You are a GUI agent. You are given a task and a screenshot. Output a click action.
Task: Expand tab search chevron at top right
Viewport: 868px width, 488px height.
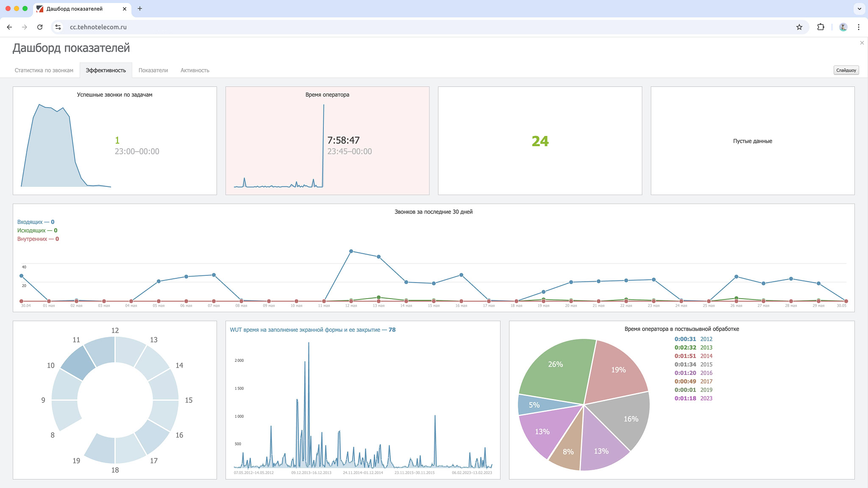pyautogui.click(x=859, y=8)
